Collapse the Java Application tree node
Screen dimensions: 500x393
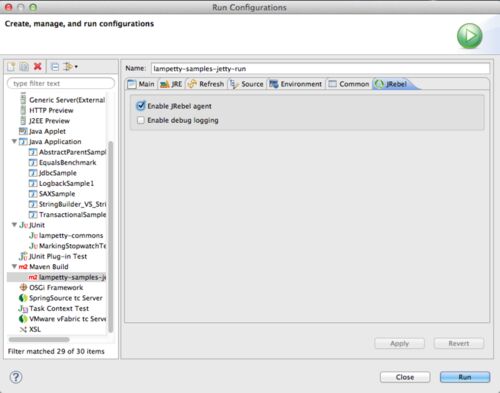[14, 141]
